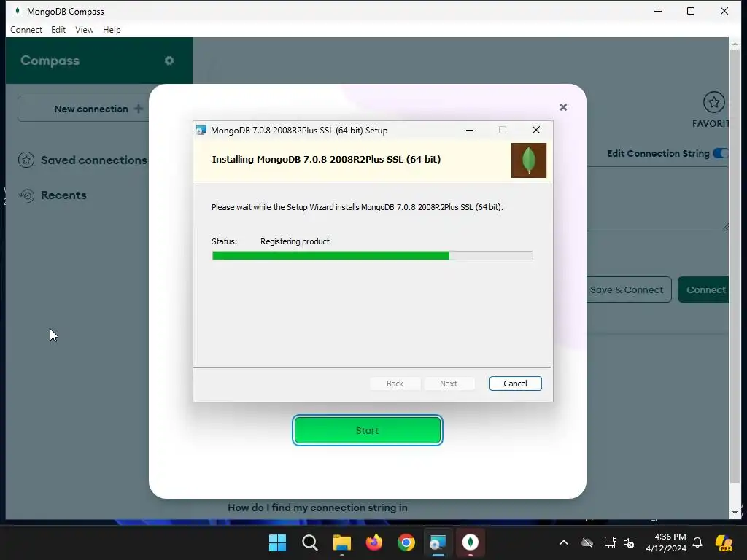
Task: Switch to MongoDB Compass taskbar icon
Action: point(471,542)
